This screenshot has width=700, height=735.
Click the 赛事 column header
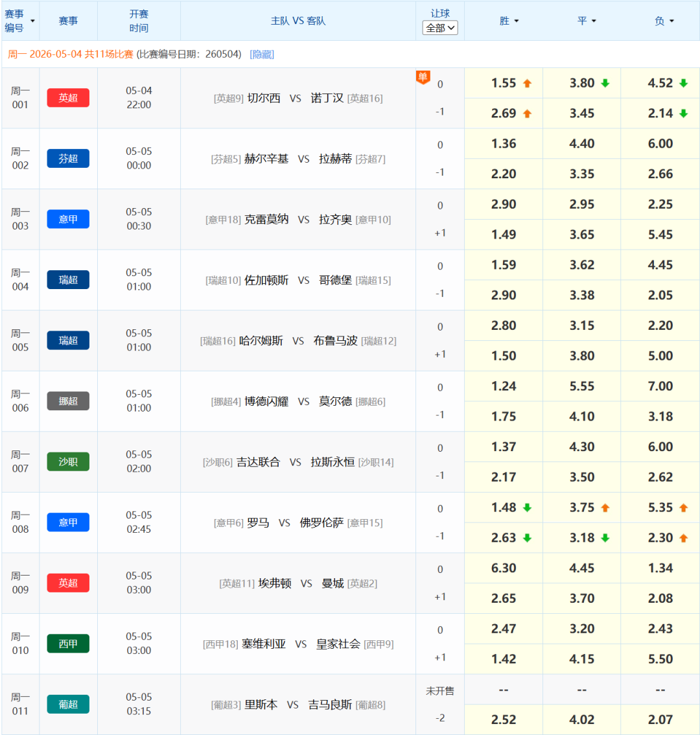point(68,21)
